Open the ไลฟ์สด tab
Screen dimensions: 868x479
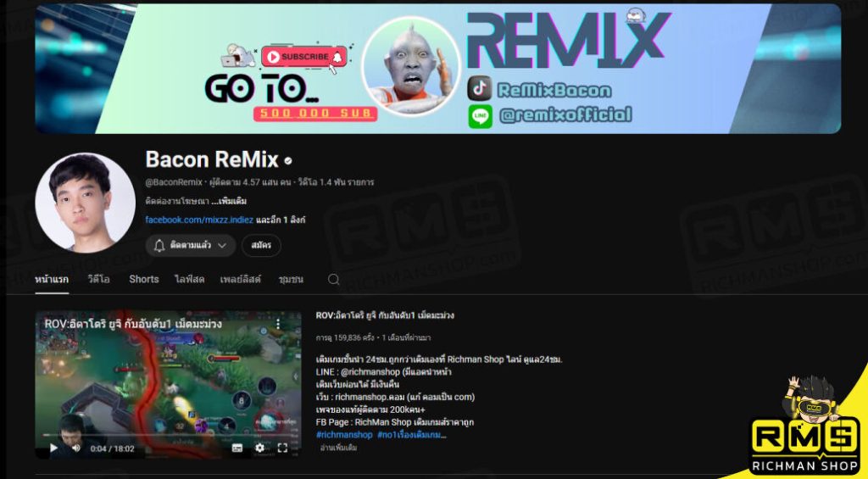click(189, 279)
